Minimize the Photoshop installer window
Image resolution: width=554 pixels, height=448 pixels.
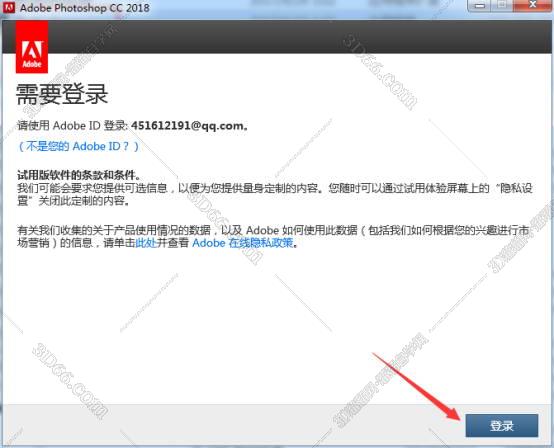[x=479, y=5]
